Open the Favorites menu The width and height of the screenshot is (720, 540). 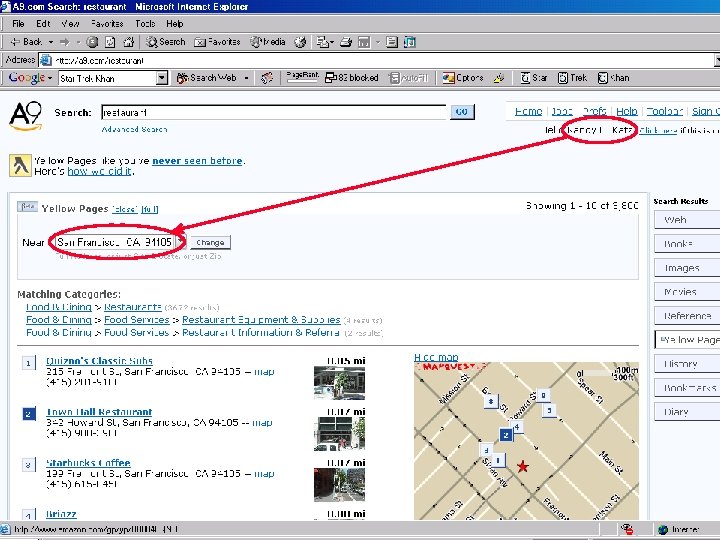(107, 23)
